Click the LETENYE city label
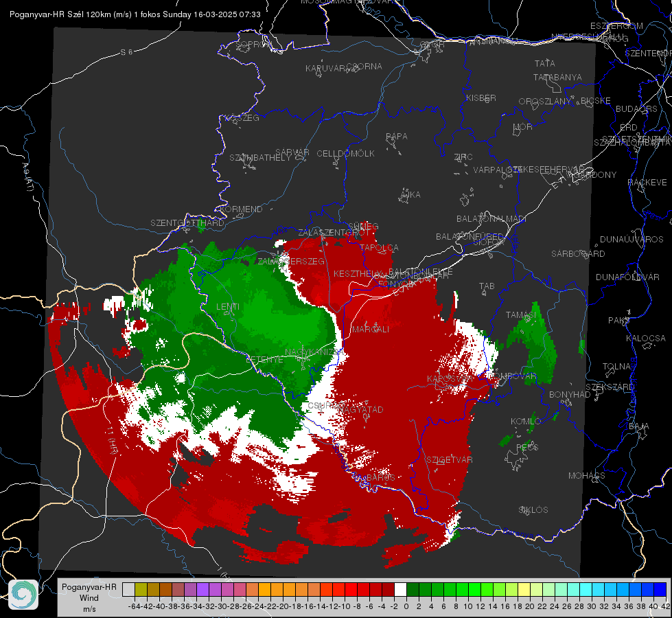Image resolution: width=672 pixels, height=618 pixels. pyautogui.click(x=264, y=359)
